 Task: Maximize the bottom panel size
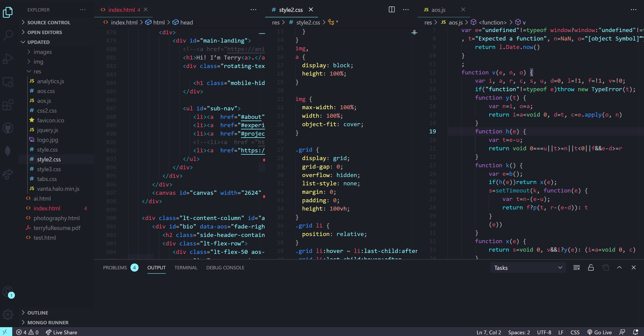[619, 268]
